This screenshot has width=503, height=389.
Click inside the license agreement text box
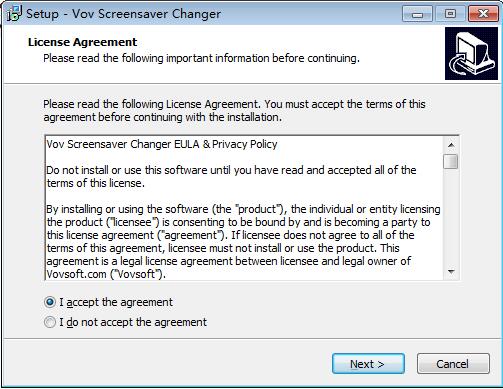click(244, 208)
